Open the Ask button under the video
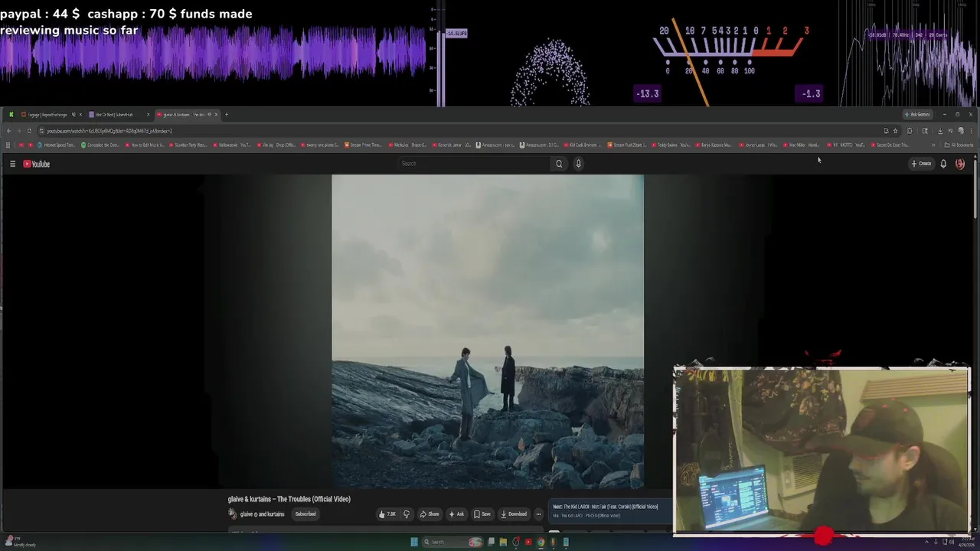The image size is (980, 551). 456,514
